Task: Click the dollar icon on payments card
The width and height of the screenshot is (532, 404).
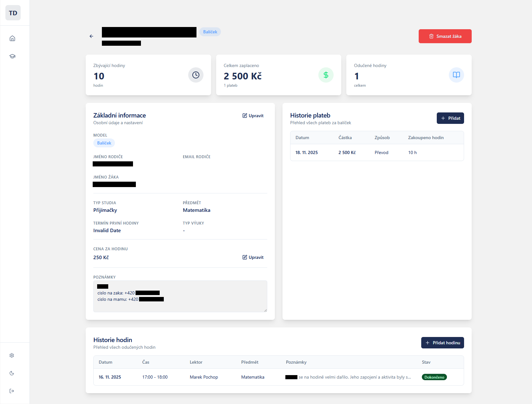Action: click(326, 75)
